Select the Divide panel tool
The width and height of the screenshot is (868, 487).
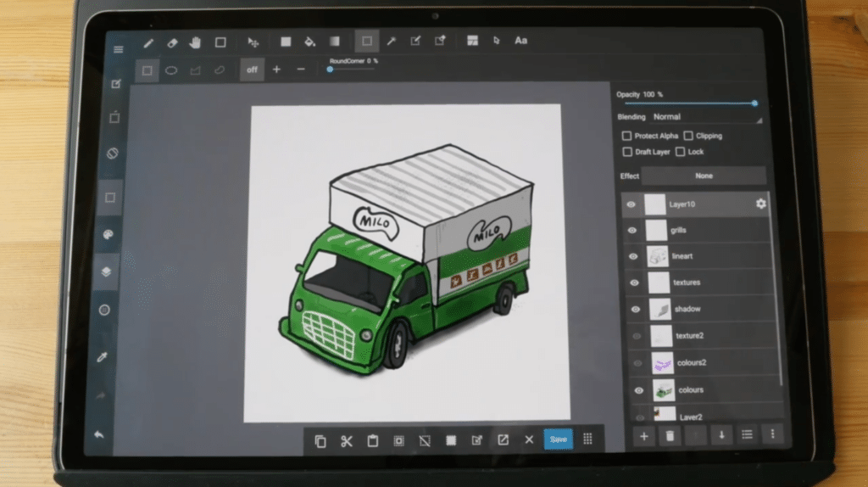[x=472, y=41]
